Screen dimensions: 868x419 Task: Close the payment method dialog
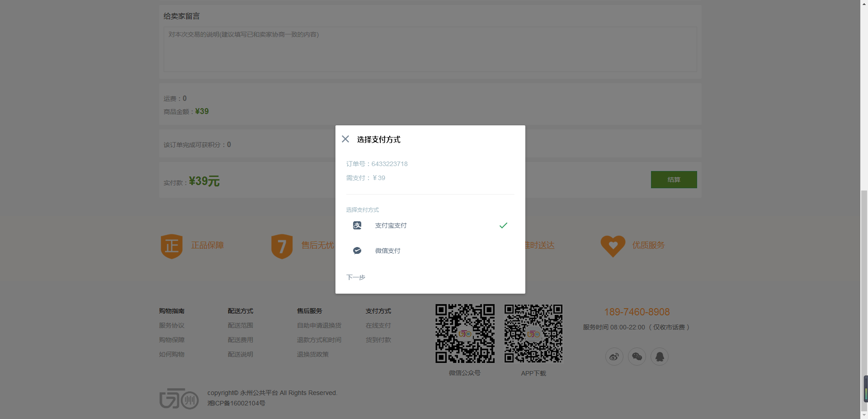[345, 139]
